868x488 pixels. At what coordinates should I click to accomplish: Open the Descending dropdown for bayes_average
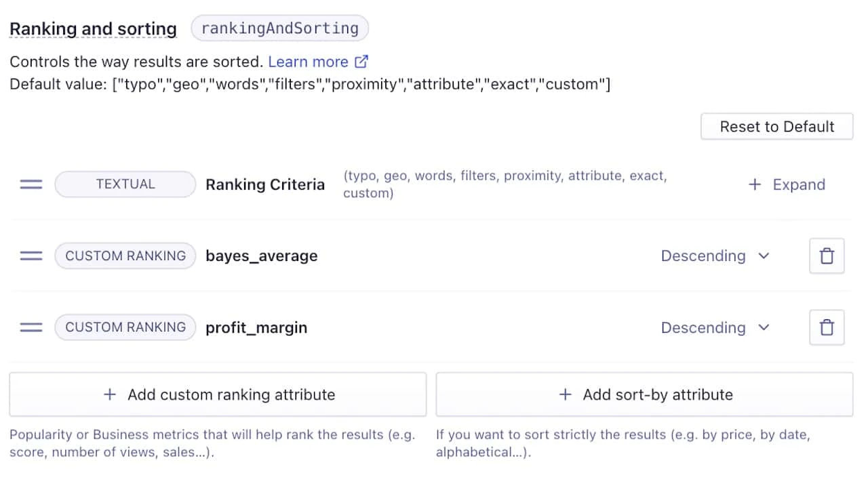tap(715, 256)
